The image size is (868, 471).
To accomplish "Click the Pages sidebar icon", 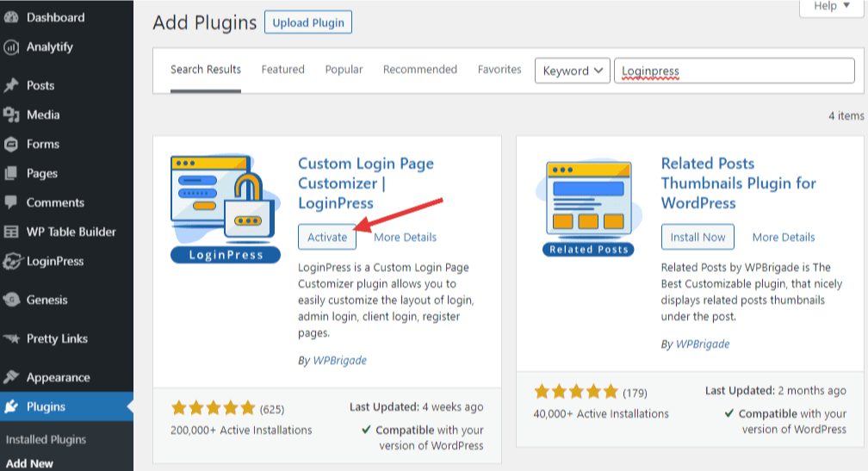I will [11, 173].
